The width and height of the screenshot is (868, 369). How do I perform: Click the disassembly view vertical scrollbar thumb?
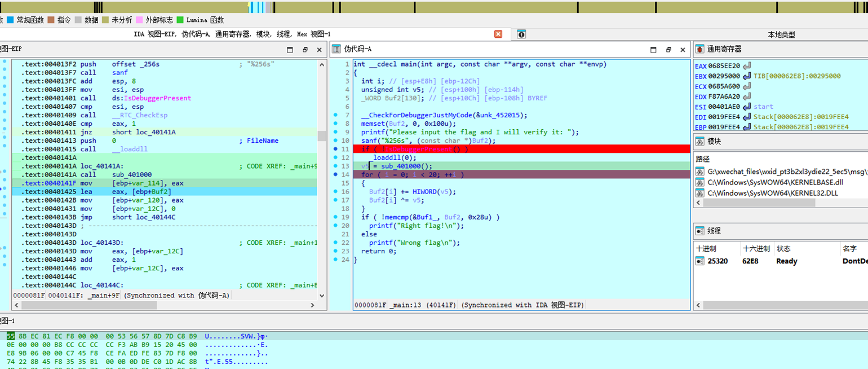pos(322,135)
